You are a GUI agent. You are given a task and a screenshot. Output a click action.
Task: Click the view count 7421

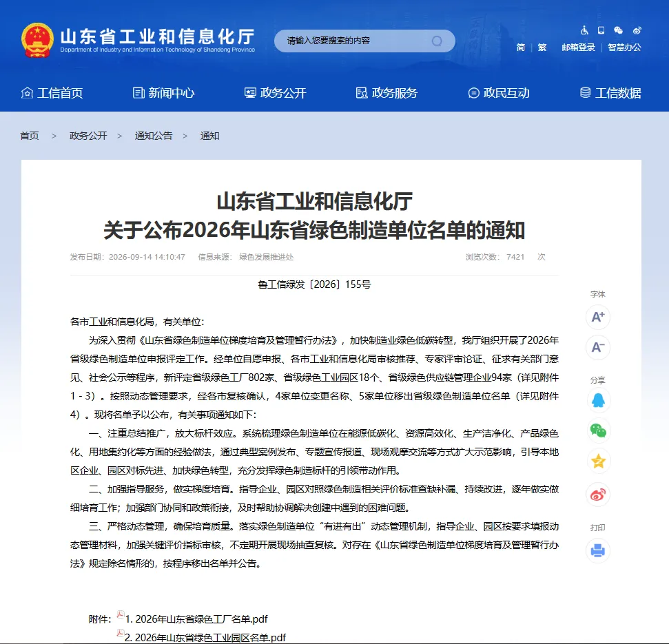click(515, 257)
